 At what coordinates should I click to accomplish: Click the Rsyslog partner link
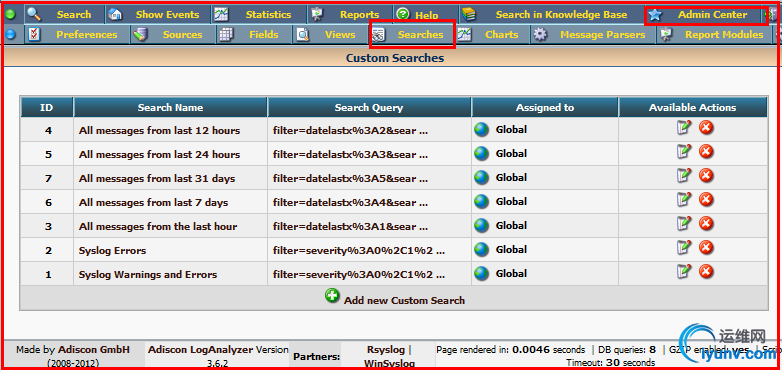pos(386,350)
